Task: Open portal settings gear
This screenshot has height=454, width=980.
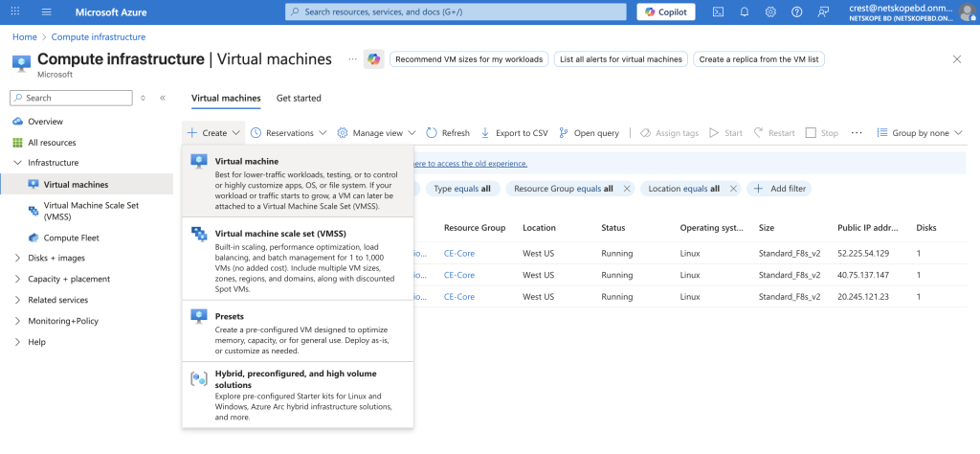Action: click(770, 11)
